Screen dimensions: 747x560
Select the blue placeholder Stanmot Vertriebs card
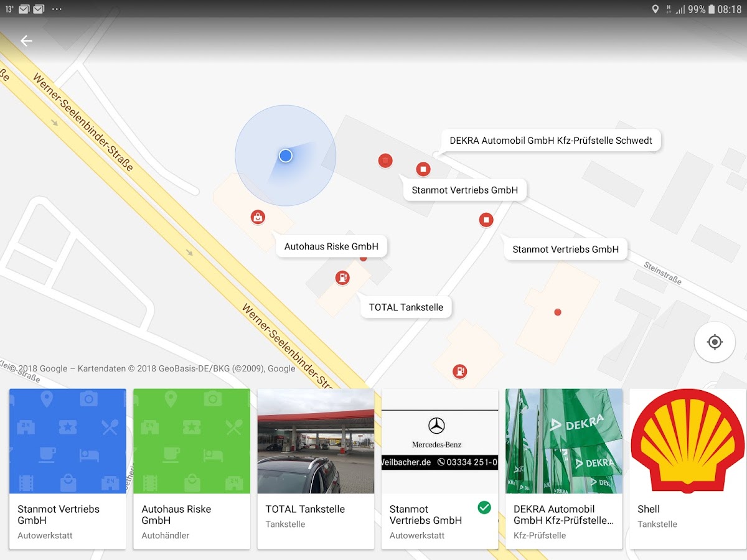coord(67,441)
